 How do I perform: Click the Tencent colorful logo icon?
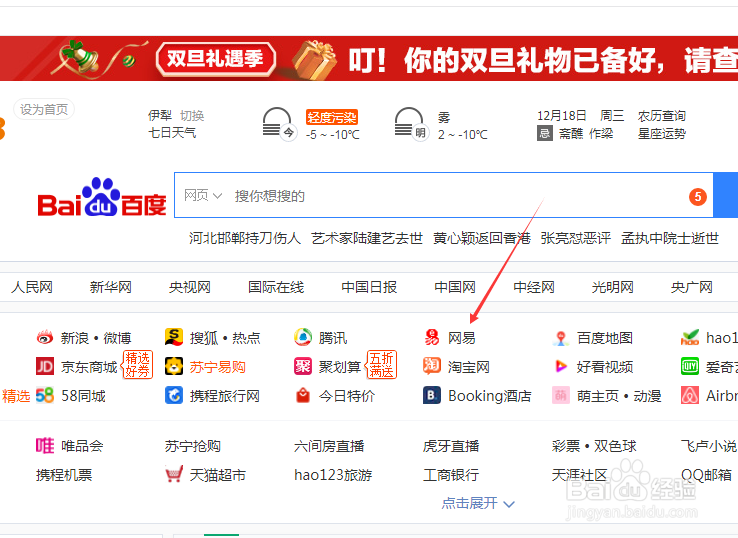pyautogui.click(x=303, y=337)
